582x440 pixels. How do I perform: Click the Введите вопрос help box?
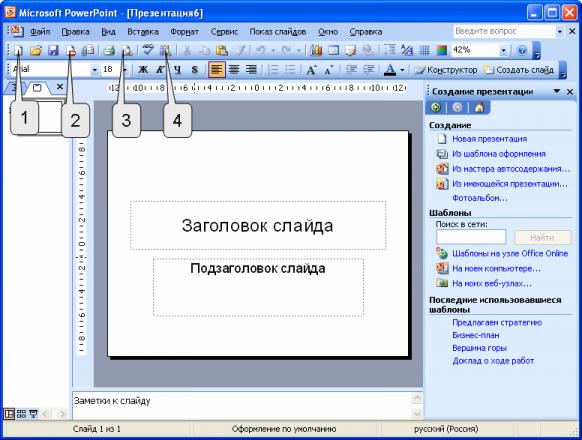(x=504, y=32)
